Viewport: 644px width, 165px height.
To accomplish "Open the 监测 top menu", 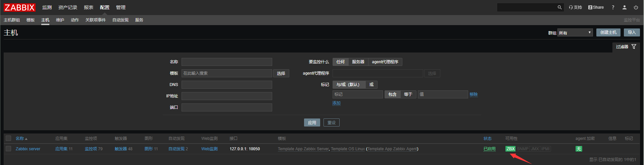I will 47,7.
